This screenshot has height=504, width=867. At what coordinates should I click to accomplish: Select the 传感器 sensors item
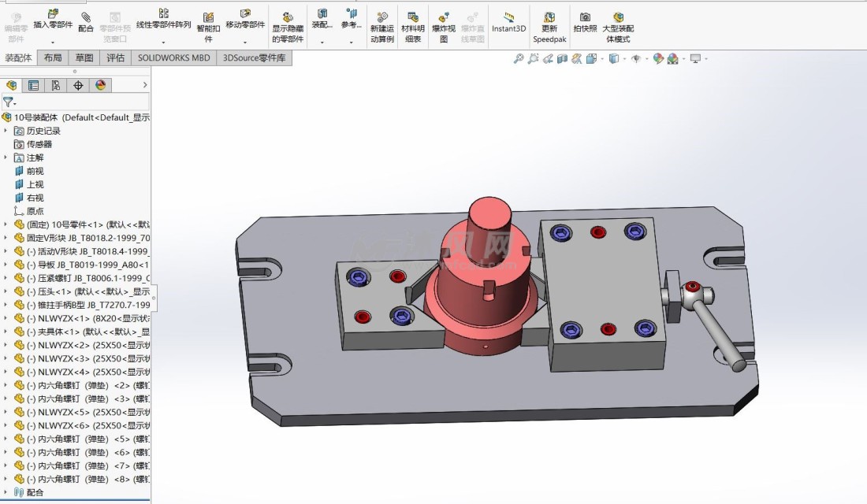pos(33,144)
